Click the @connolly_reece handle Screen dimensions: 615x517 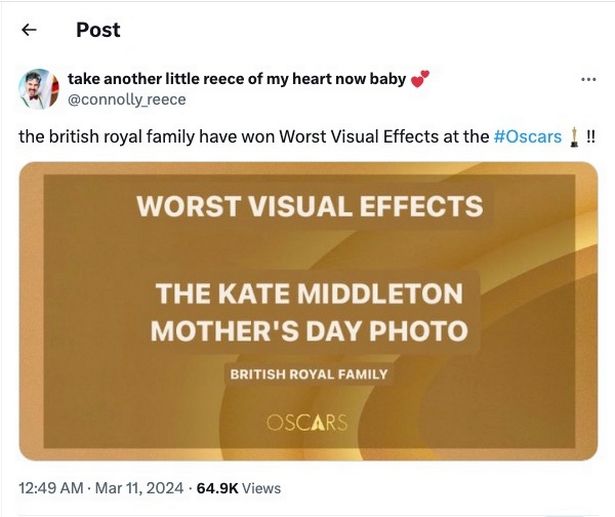pyautogui.click(x=126, y=100)
